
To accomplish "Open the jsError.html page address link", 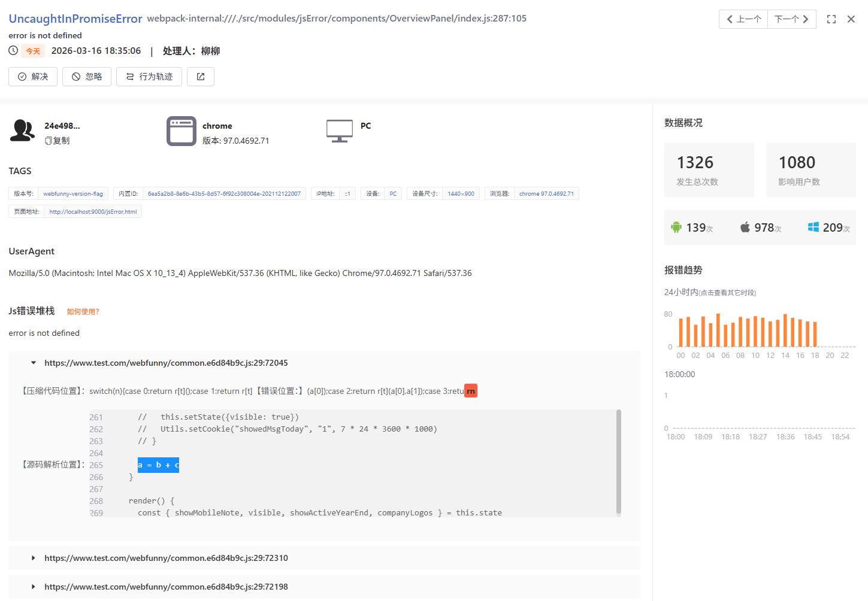I will click(x=92, y=211).
